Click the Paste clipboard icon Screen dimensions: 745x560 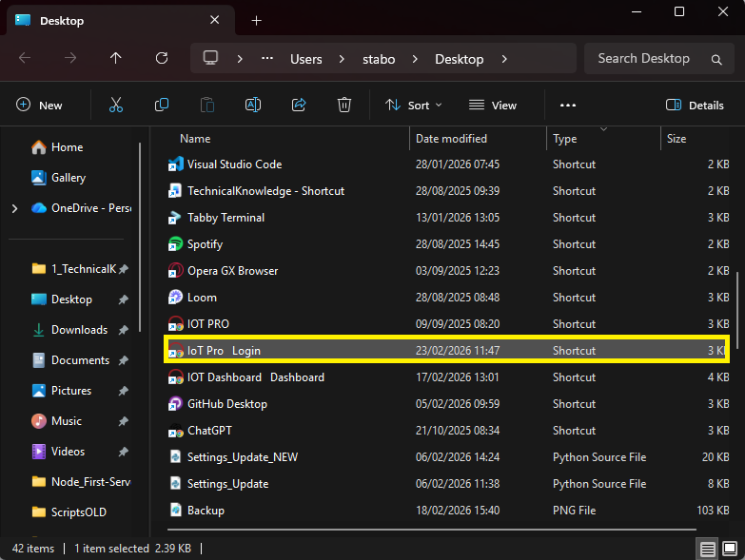coord(207,105)
